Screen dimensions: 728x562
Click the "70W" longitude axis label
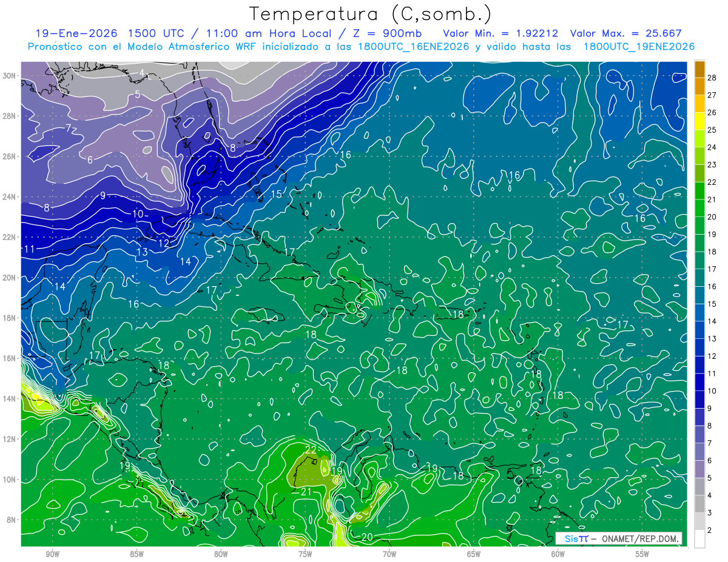[389, 554]
